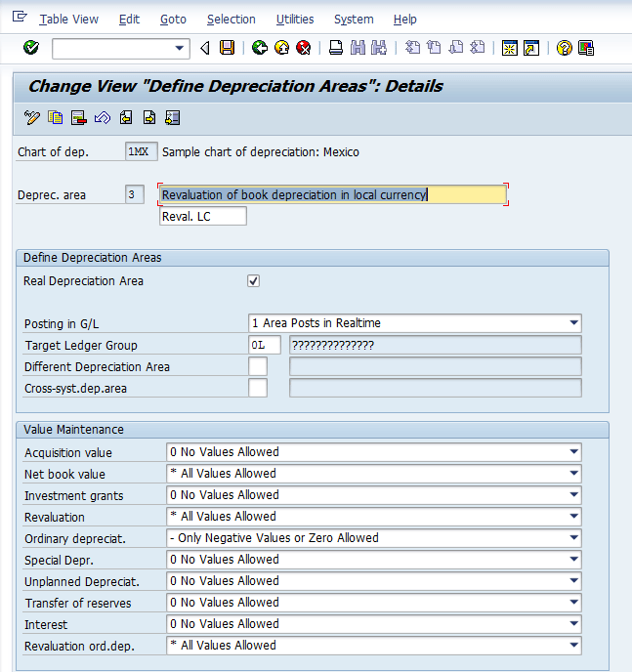Click the Save diskette icon
This screenshot has height=672, width=632.
tap(227, 48)
